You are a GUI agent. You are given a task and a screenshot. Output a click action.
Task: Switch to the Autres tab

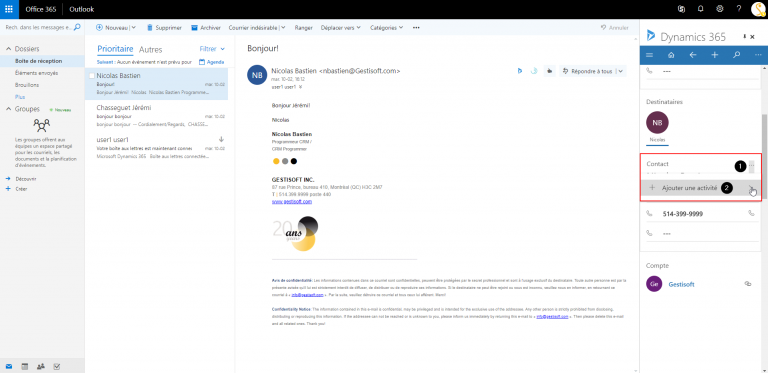150,49
